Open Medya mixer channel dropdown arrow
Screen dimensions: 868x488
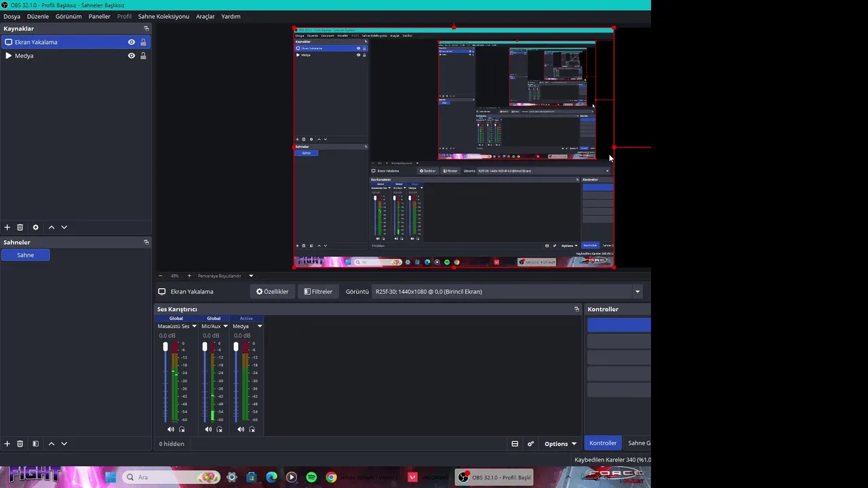coord(259,326)
